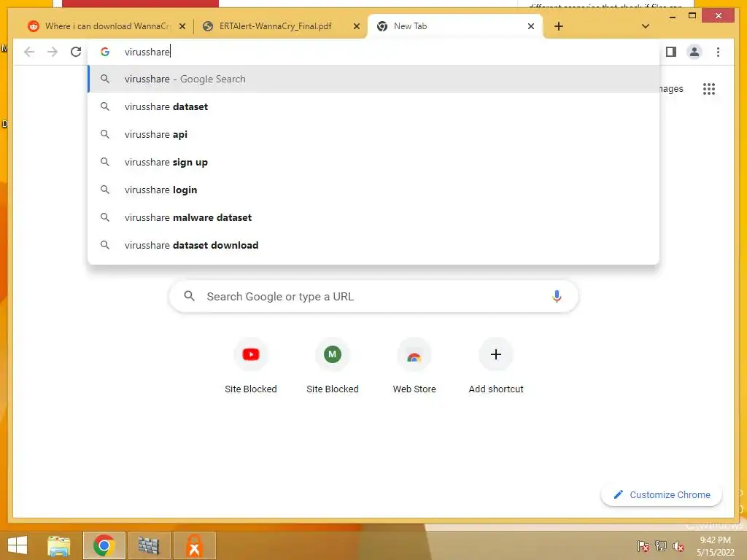747x560 pixels.
Task: Start voice search with the microphone
Action: click(x=557, y=296)
